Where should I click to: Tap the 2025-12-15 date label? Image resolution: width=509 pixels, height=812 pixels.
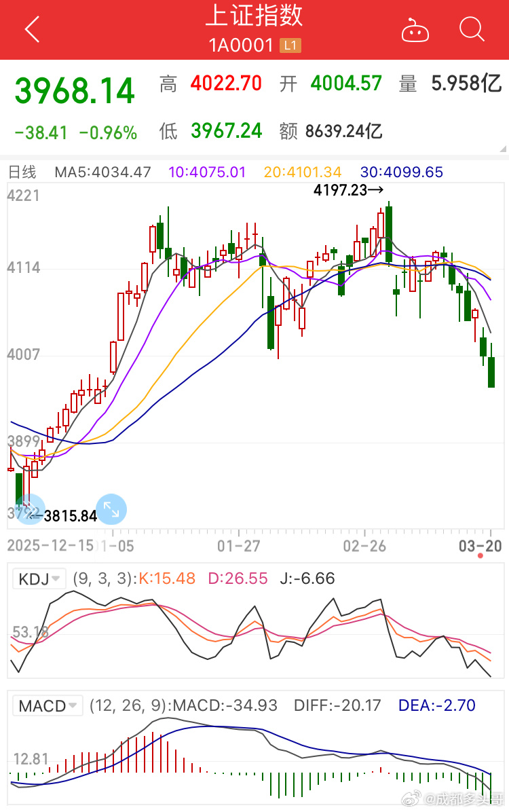tap(50, 546)
